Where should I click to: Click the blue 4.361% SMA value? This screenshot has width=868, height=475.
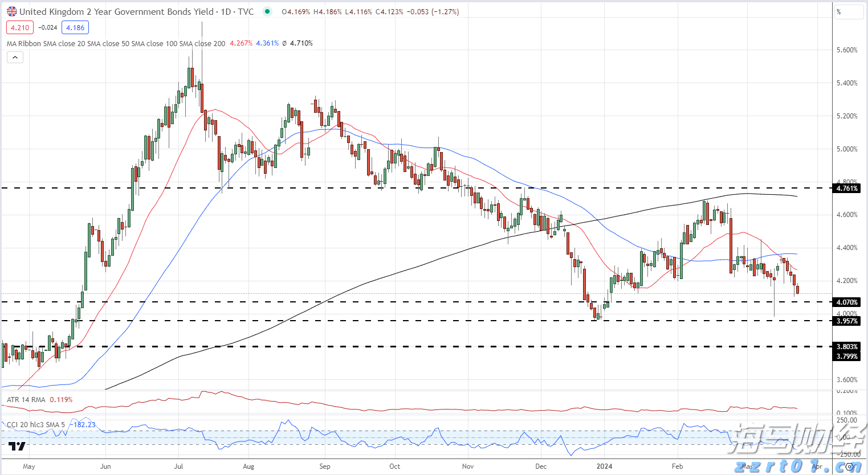click(x=267, y=43)
